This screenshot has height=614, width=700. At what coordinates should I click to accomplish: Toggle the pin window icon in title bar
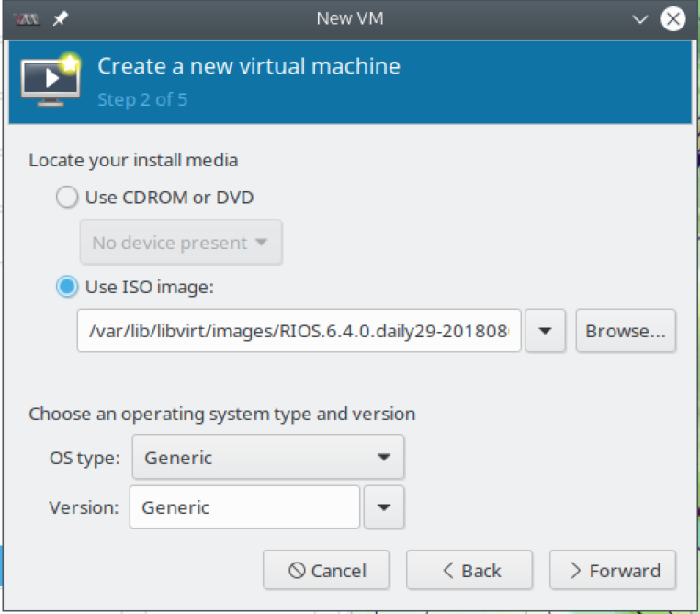tap(60, 18)
